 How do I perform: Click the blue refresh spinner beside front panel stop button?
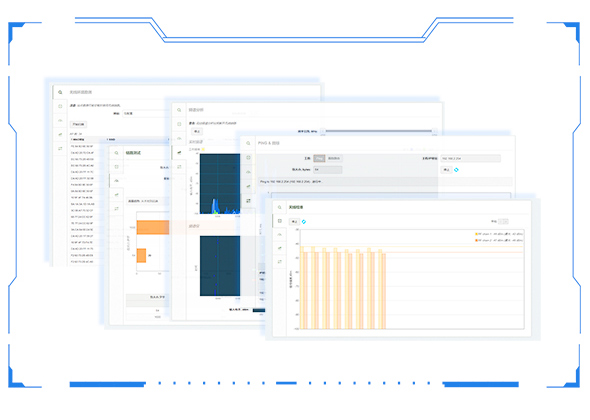[x=304, y=222]
